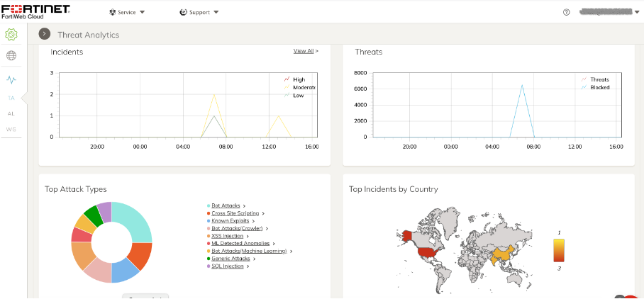Open the globe icon in left sidebar
This screenshot has width=644, height=299.
point(11,55)
